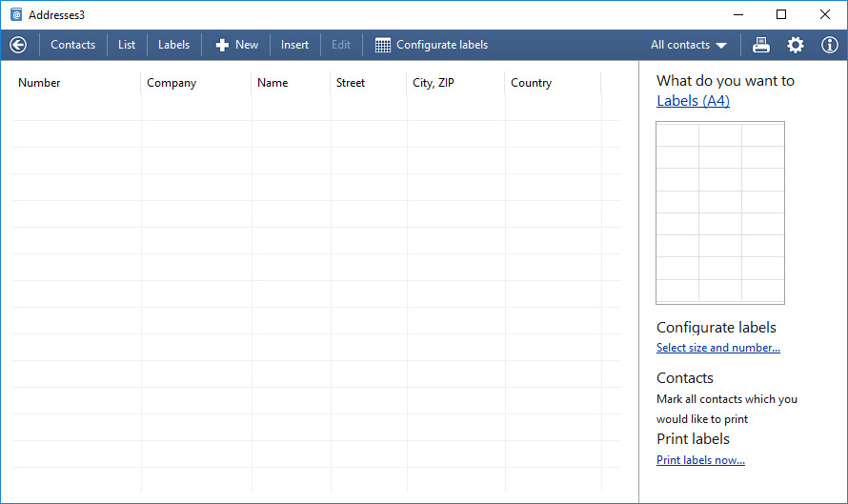The width and height of the screenshot is (848, 504).
Task: Click the greyed Edit toolbar button
Action: tap(341, 45)
